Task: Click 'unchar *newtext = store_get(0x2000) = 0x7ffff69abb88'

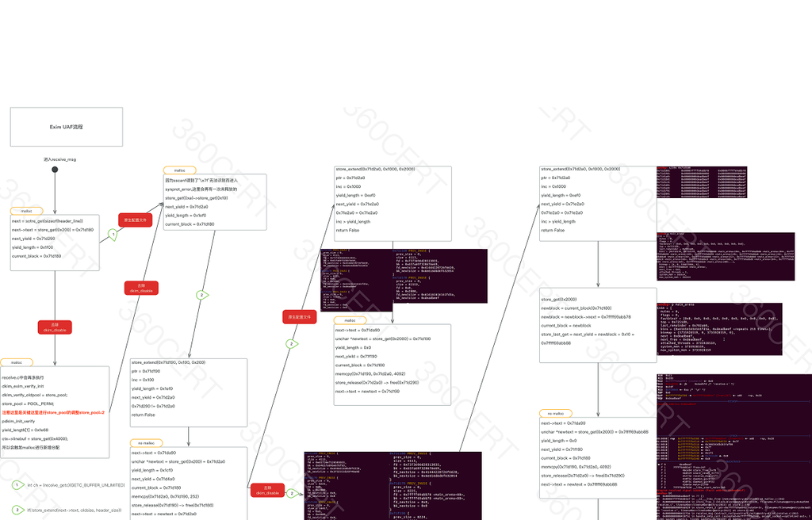Action: point(595,432)
